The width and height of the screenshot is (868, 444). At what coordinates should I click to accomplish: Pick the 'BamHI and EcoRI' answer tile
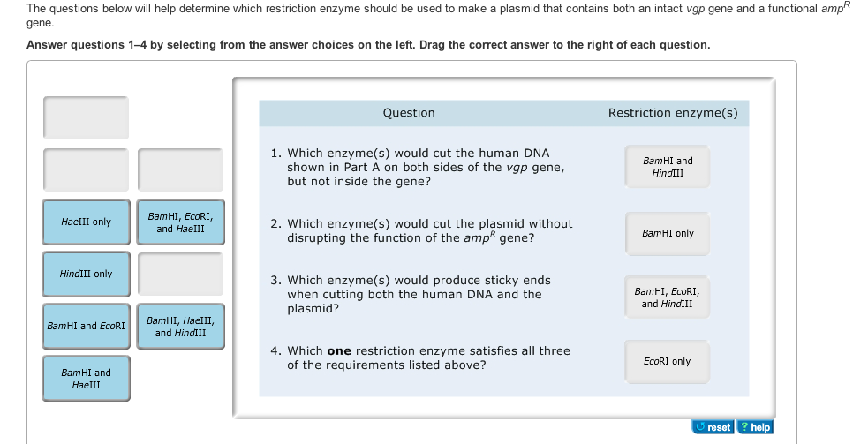pyautogui.click(x=87, y=326)
